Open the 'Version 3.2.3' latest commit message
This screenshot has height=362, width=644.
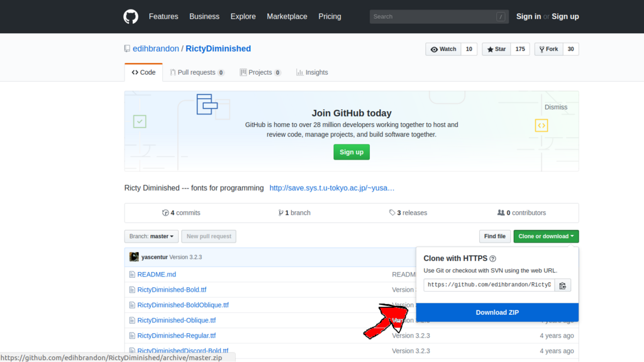coord(186,257)
